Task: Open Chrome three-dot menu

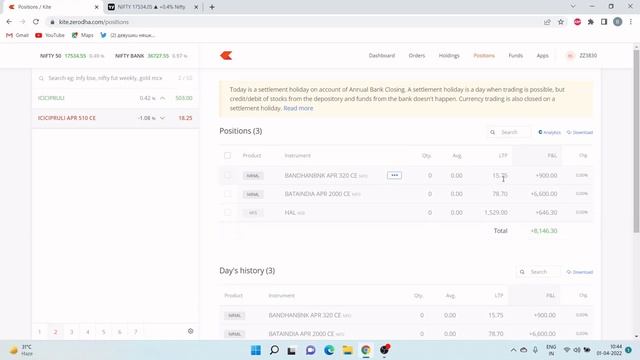Action: (631, 22)
